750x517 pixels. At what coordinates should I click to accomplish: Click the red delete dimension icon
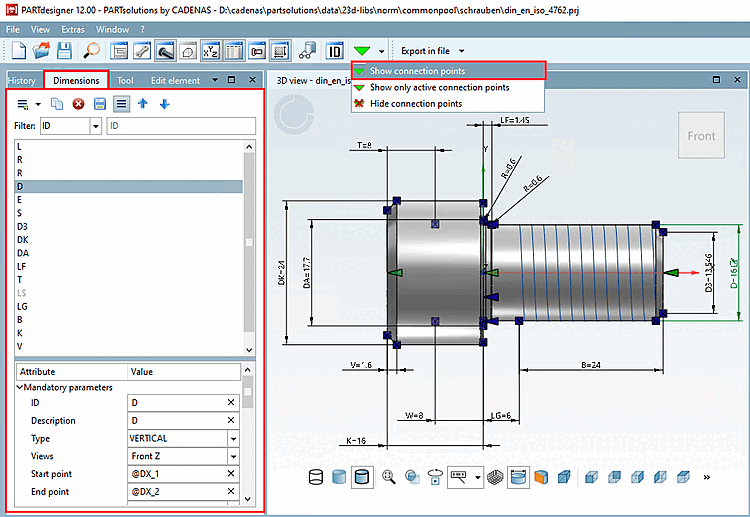pos(78,103)
